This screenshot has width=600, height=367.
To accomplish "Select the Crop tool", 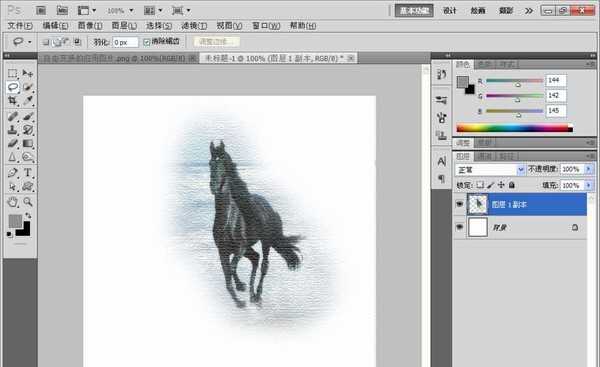I will click(13, 101).
